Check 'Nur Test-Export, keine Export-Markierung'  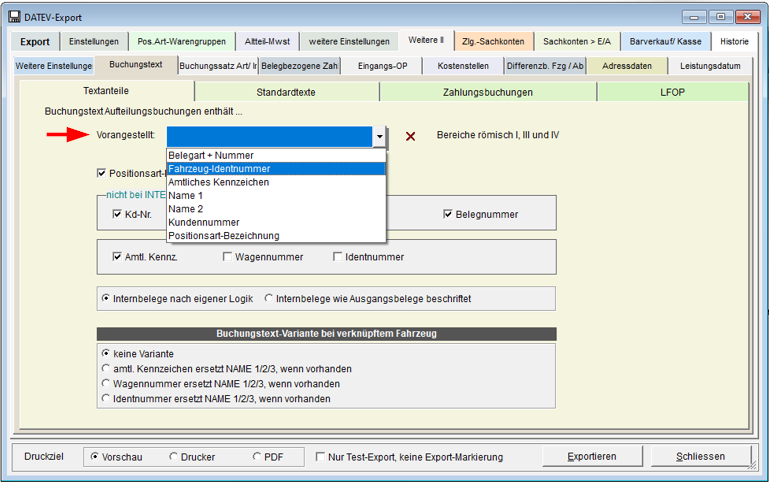coord(320,457)
